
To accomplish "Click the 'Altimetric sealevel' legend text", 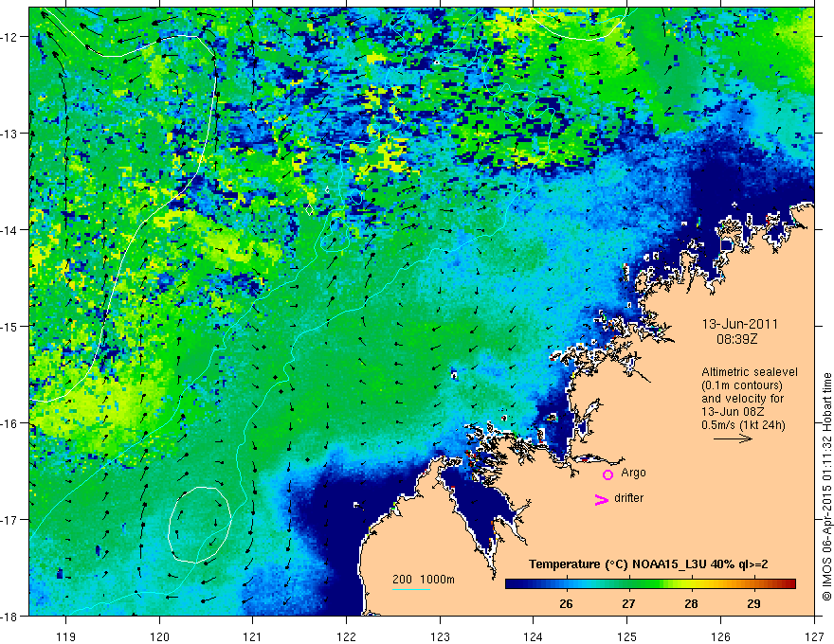I will point(750,372).
